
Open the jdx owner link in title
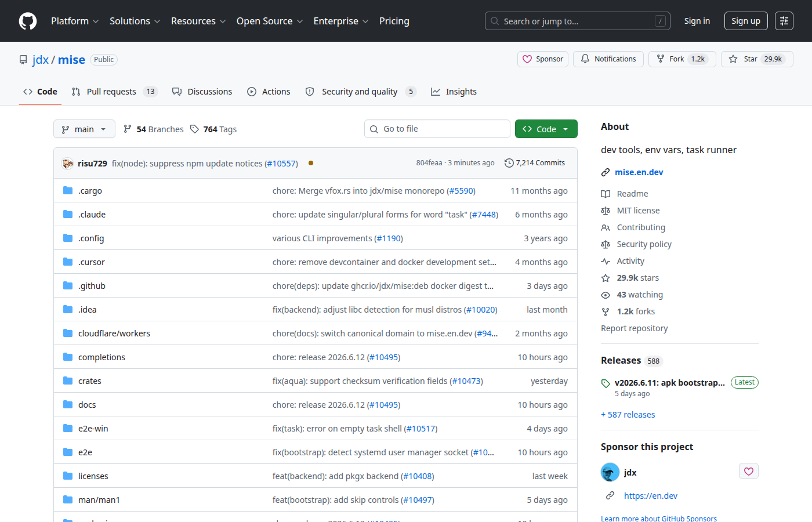tap(41, 60)
